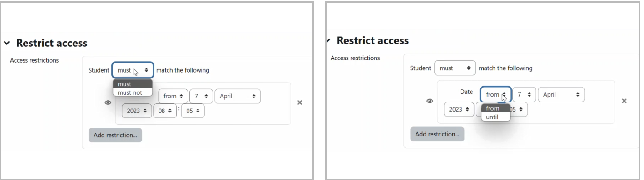Click Add restriction button in left panel
The height and width of the screenshot is (180, 644).
[115, 135]
